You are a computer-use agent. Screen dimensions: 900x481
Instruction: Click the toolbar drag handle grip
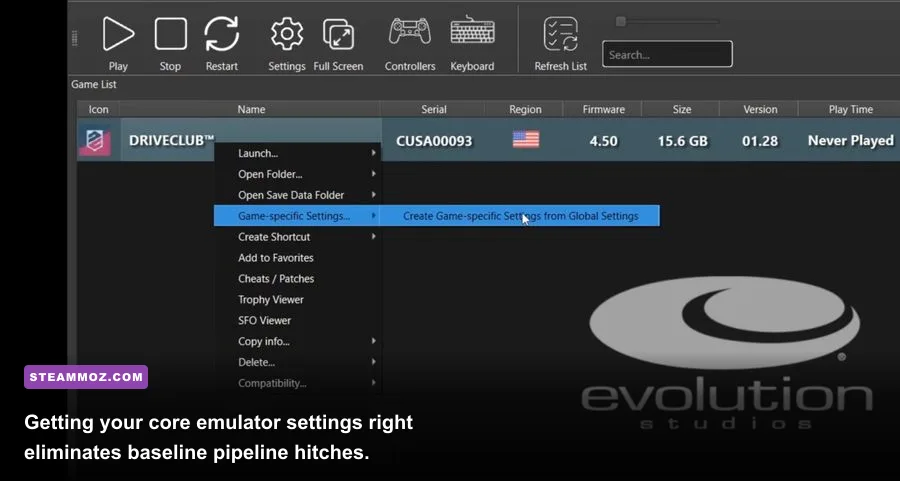pos(75,38)
